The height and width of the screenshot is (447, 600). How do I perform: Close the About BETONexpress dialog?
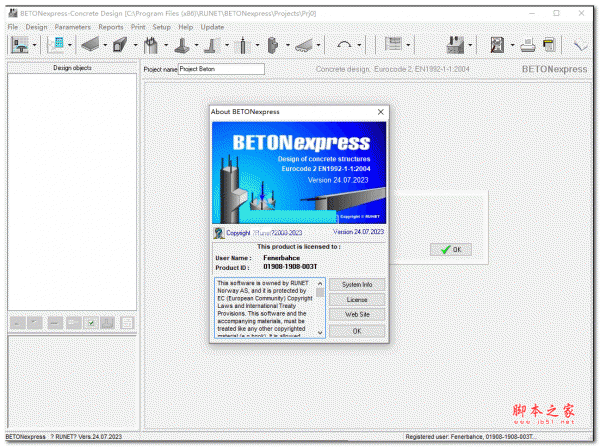point(379,113)
